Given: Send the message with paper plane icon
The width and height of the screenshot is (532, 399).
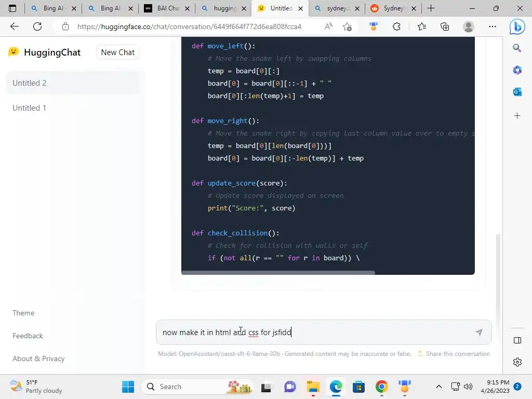Looking at the screenshot, I should (x=479, y=332).
